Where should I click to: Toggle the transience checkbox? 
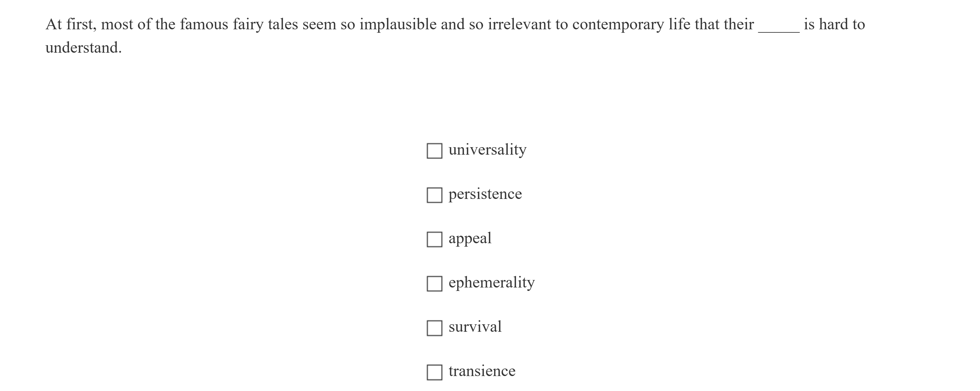click(434, 372)
